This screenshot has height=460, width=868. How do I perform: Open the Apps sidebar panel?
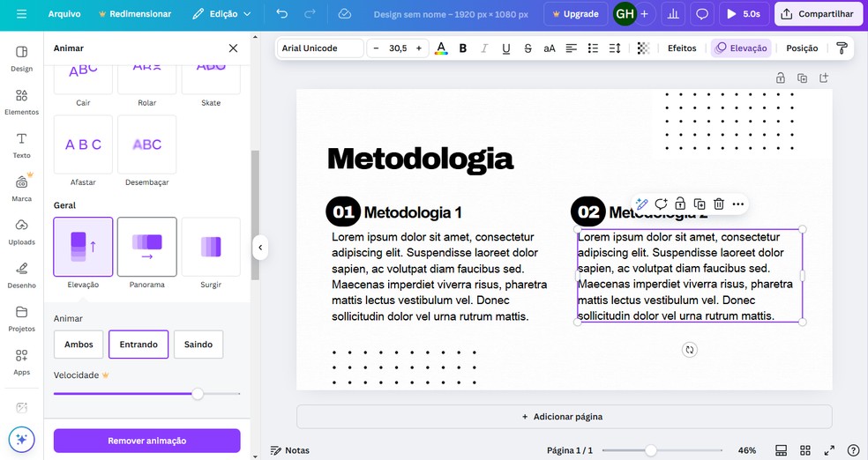[x=21, y=362]
